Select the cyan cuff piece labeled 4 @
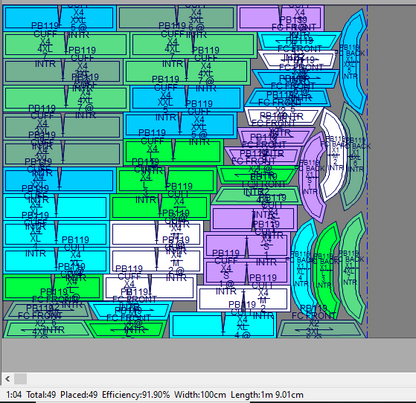 coord(223,325)
